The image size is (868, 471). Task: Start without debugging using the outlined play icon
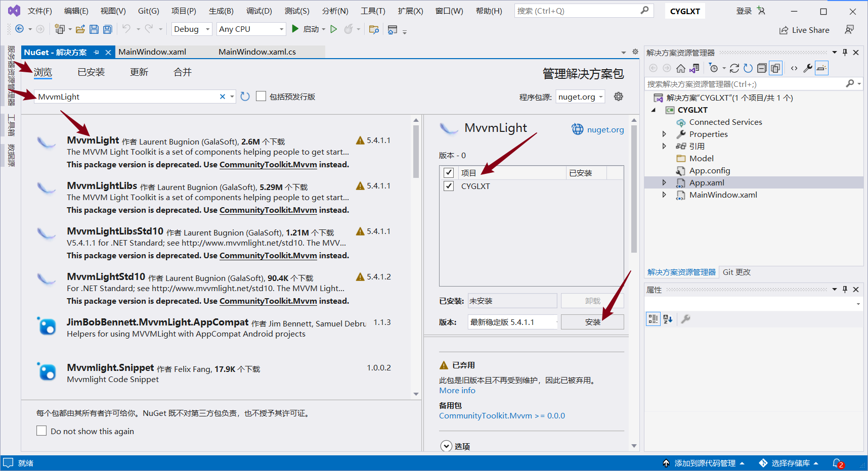333,29
